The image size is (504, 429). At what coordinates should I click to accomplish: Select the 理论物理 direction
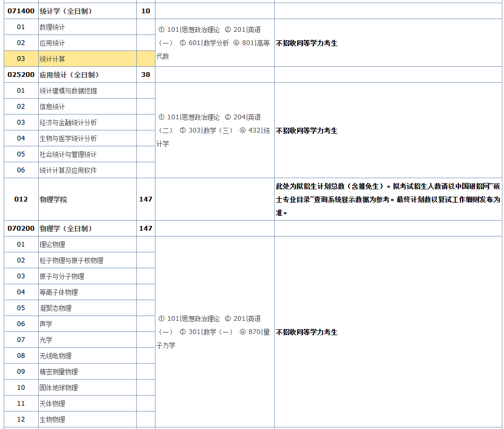click(52, 244)
